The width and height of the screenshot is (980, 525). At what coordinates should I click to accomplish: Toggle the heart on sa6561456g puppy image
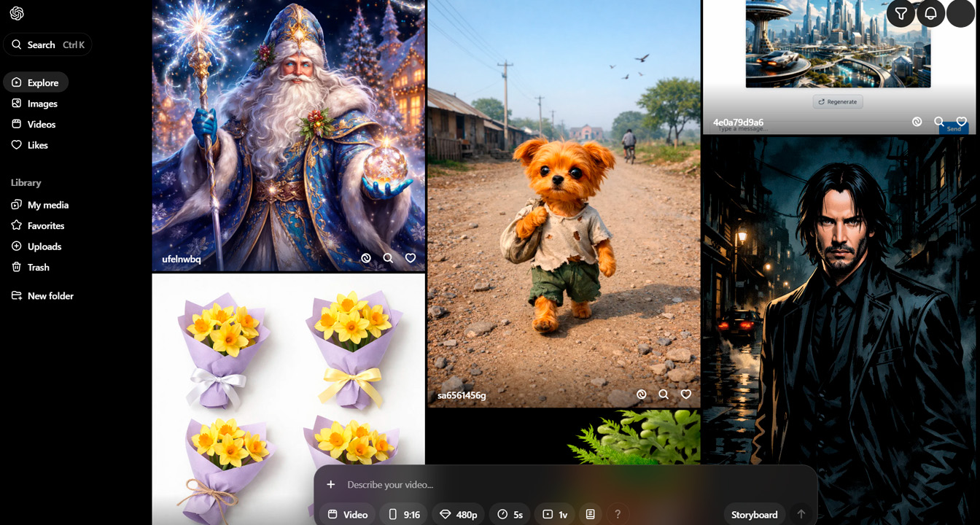[x=686, y=394]
